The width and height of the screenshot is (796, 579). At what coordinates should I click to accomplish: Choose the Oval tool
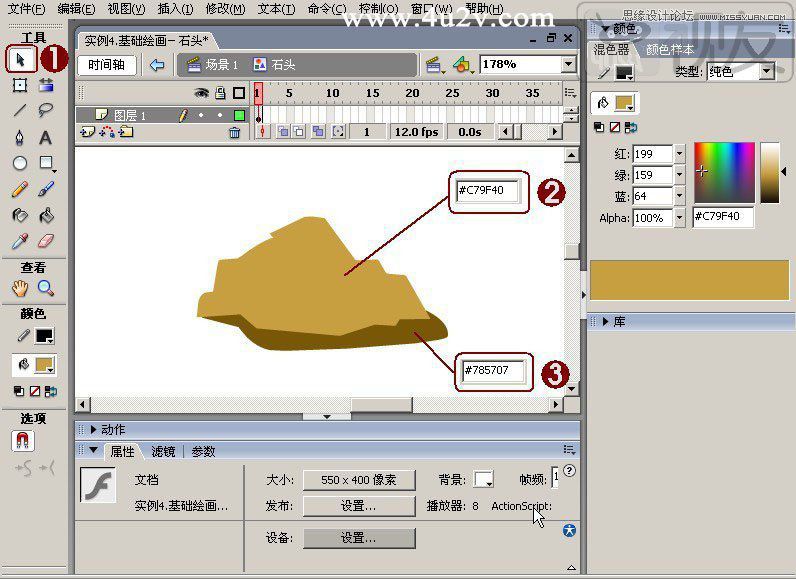click(x=20, y=163)
